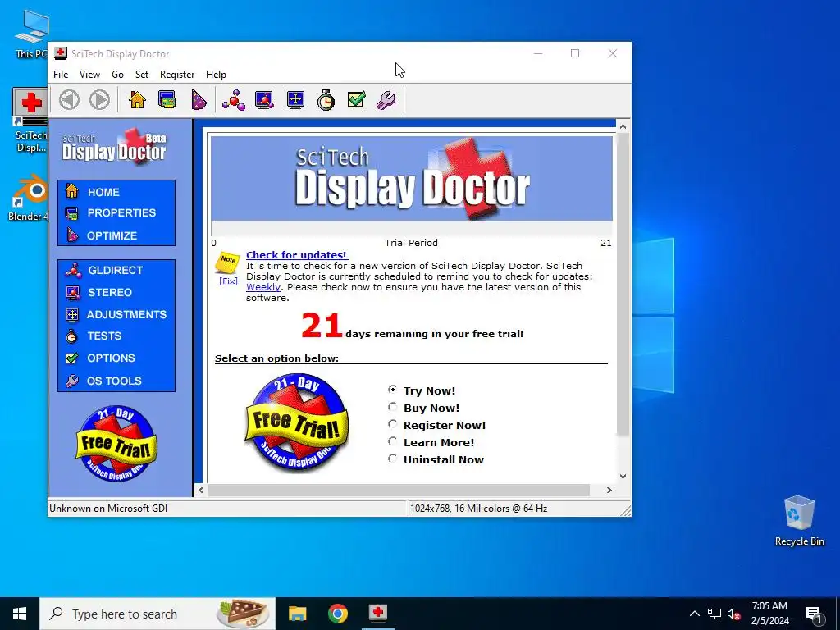
Task: Select the Uninstall Now radio option
Action: click(x=393, y=459)
